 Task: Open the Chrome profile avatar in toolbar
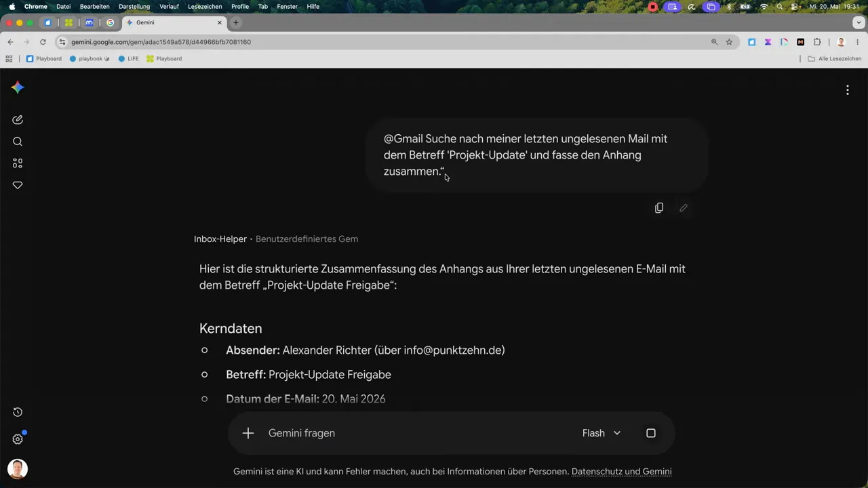tap(841, 42)
